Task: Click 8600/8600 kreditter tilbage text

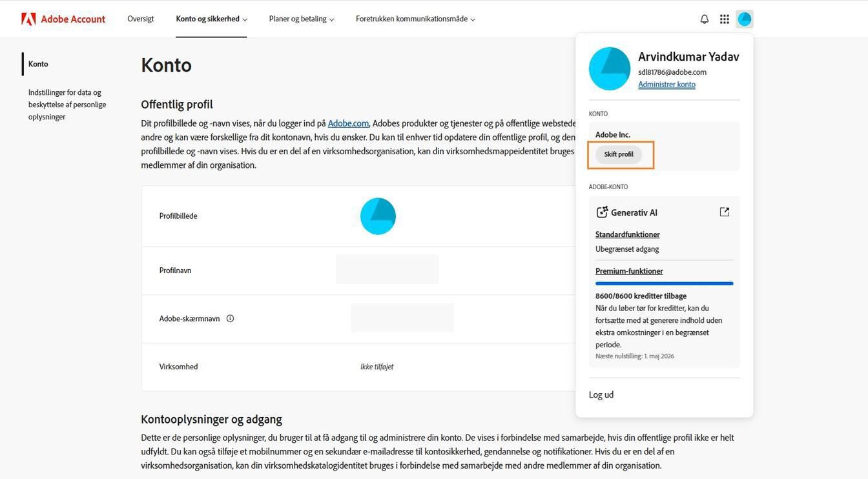Action: tap(641, 296)
